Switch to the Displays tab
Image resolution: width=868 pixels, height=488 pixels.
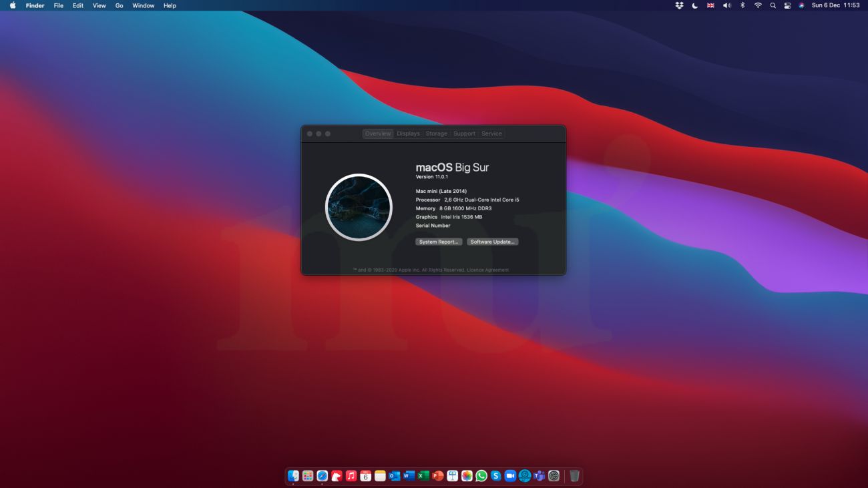408,134
